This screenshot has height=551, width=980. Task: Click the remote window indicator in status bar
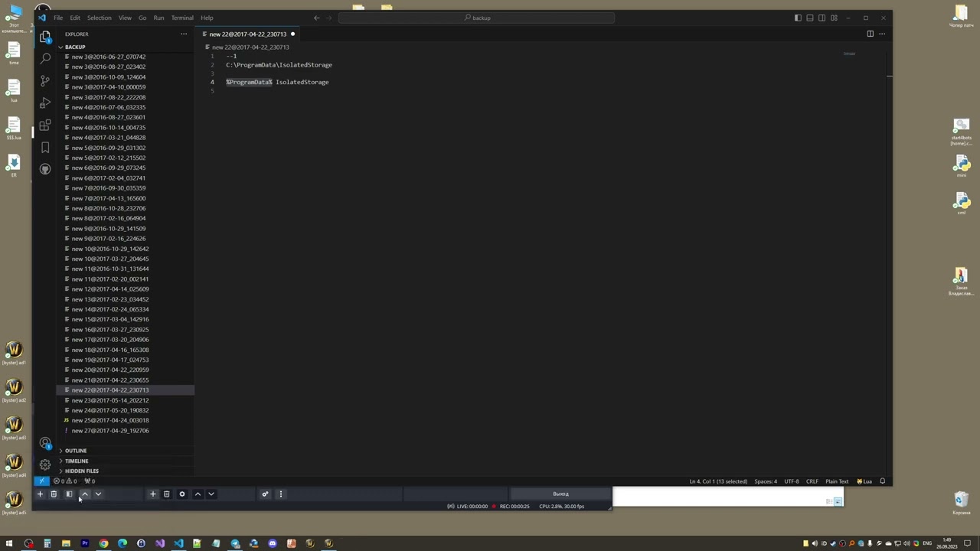click(41, 481)
